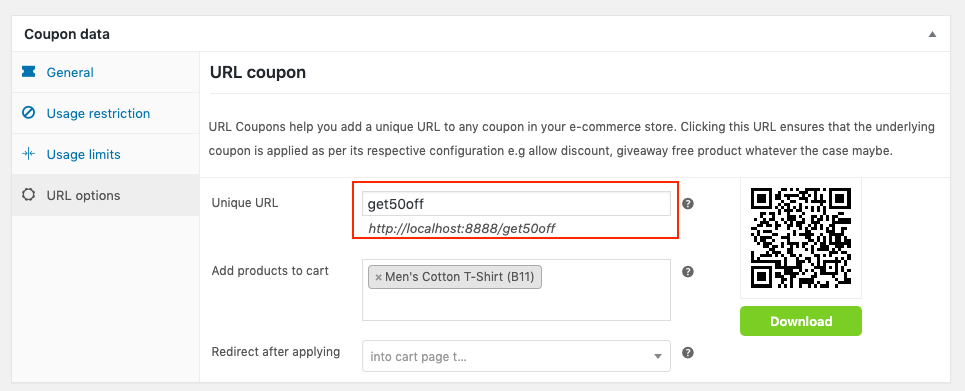Click the Unique URL input field
The height and width of the screenshot is (391, 965).
[x=516, y=204]
